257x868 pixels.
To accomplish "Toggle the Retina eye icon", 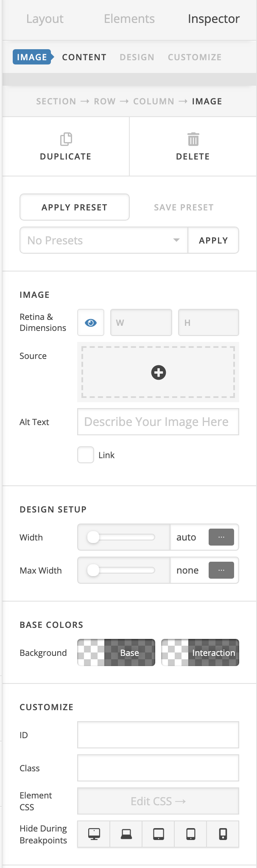I will point(91,323).
